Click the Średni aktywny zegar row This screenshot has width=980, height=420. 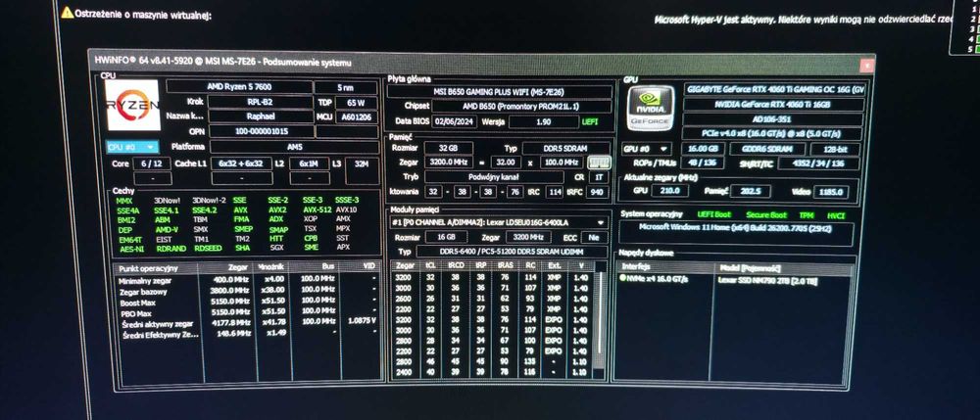(x=248, y=324)
